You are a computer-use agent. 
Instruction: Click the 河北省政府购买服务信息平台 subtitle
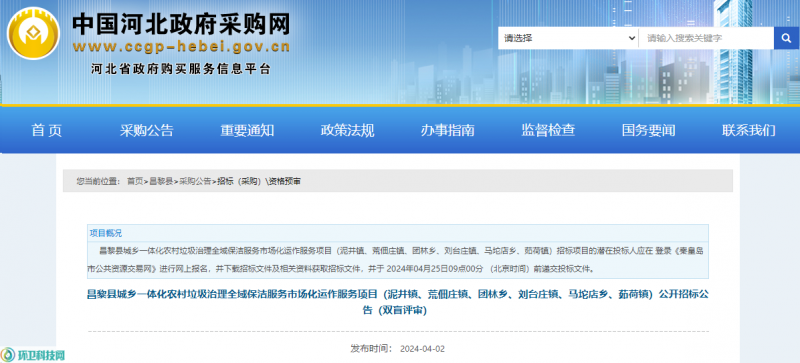181,69
